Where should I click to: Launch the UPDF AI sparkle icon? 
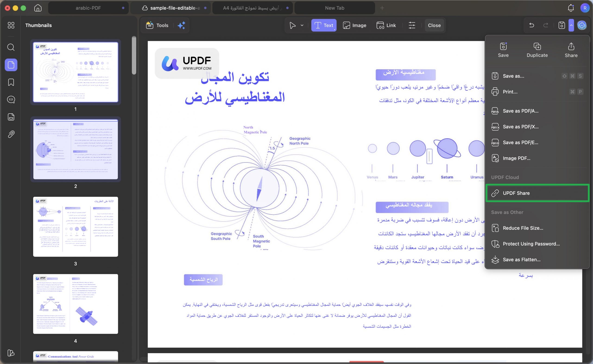click(181, 25)
